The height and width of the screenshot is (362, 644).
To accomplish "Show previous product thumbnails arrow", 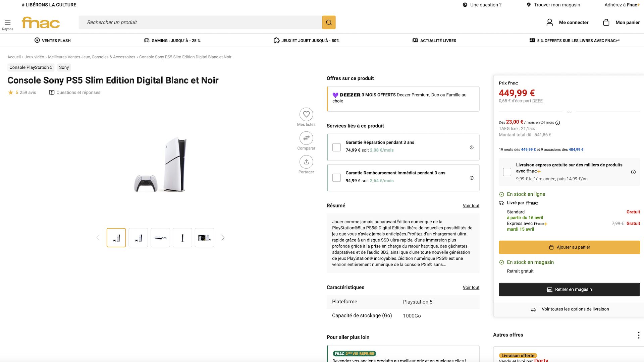I will tap(98, 238).
